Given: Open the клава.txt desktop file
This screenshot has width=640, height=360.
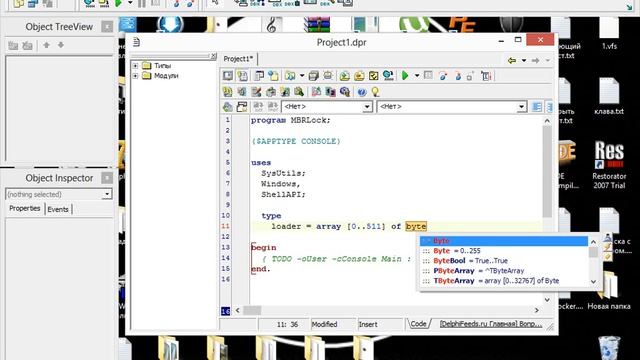Looking at the screenshot, I should [x=609, y=96].
